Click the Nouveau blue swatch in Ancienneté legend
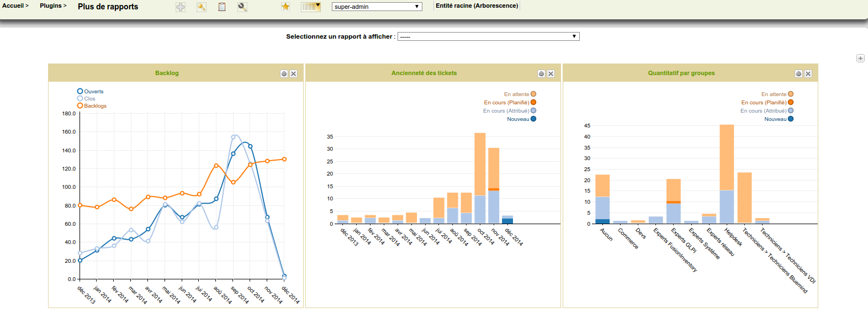 click(x=533, y=119)
